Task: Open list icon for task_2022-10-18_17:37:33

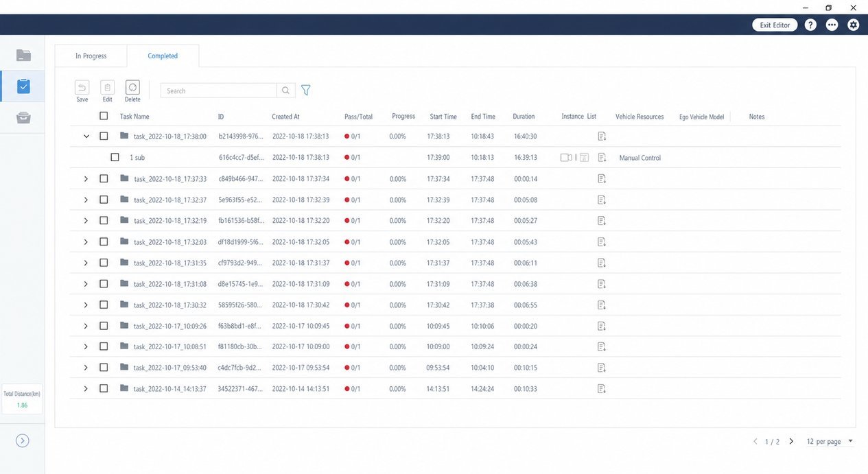Action: tap(602, 178)
